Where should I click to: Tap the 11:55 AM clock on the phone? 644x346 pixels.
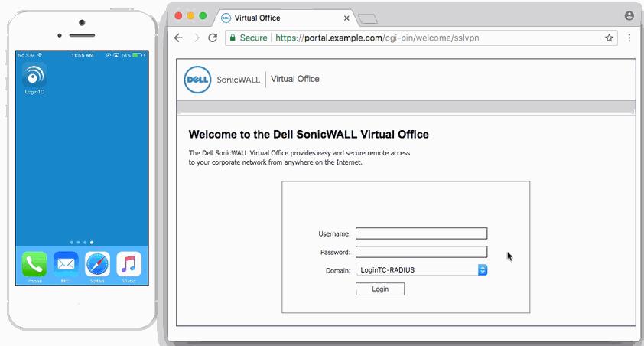(x=82, y=55)
